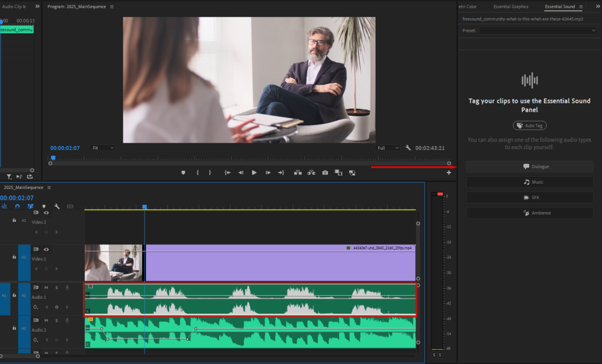Image resolution: width=602 pixels, height=364 pixels.
Task: Toggle A1 source patching
Action: click(5, 295)
